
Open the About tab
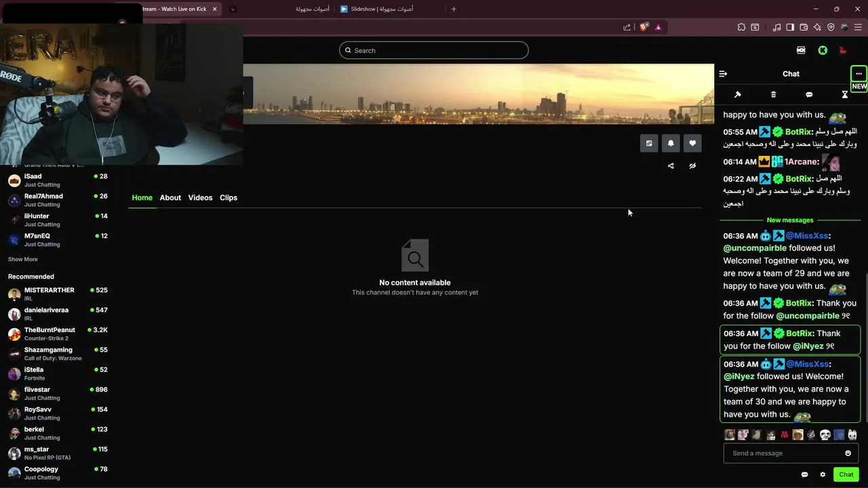pyautogui.click(x=170, y=198)
